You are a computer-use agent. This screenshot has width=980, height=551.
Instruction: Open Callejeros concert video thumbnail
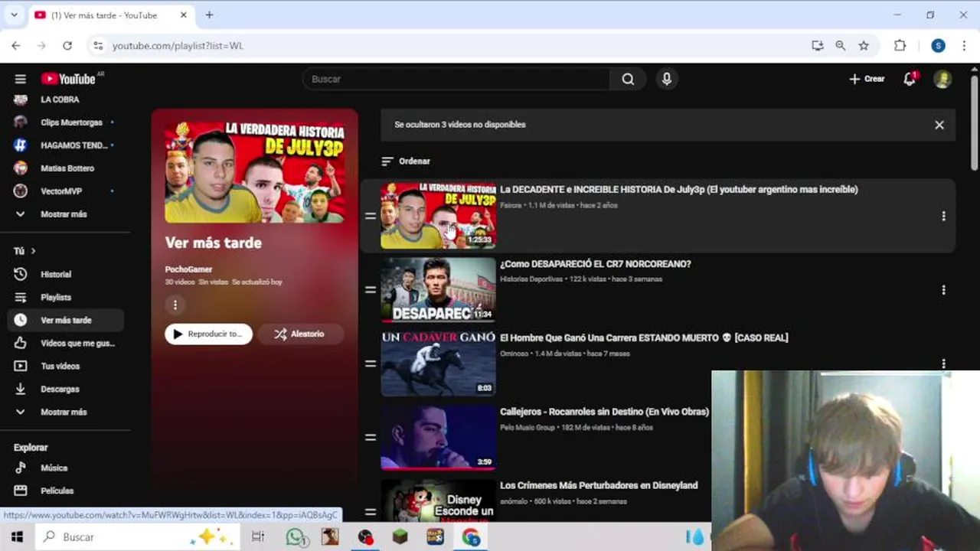tap(438, 438)
